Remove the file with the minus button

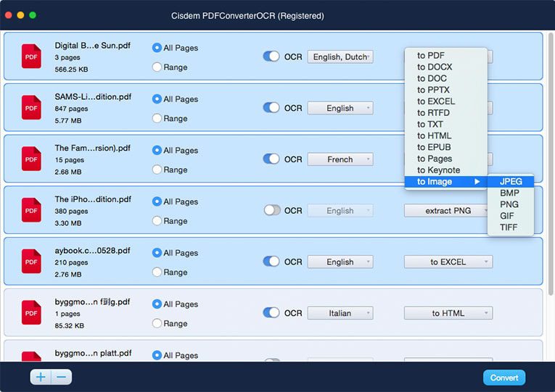(61, 377)
